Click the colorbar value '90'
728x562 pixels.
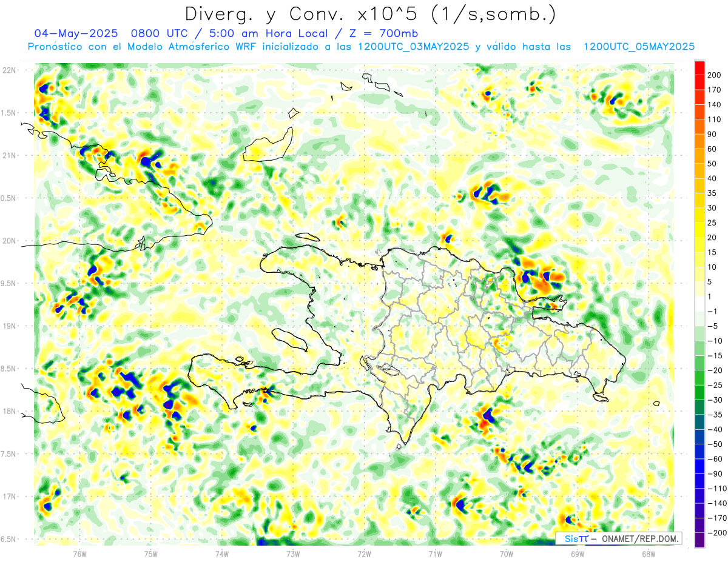pyautogui.click(x=712, y=134)
